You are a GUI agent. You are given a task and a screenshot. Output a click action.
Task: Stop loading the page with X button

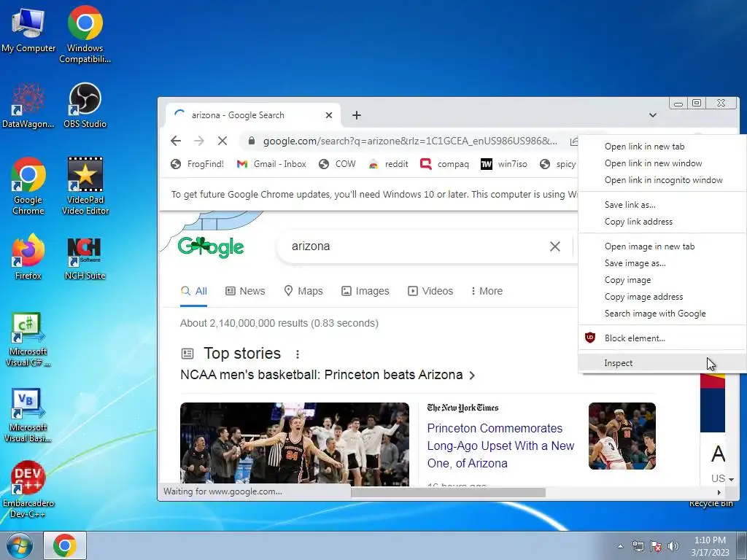coord(222,141)
